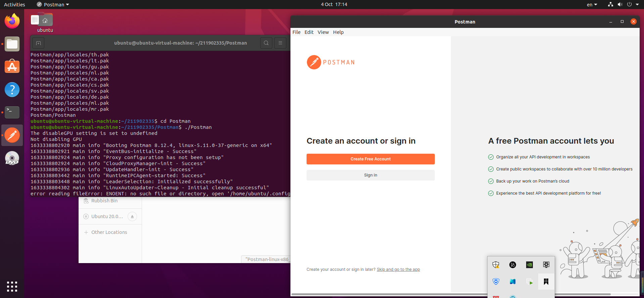The width and height of the screenshot is (644, 298).
Task: Click the power icon in top bar
Action: tap(629, 4)
